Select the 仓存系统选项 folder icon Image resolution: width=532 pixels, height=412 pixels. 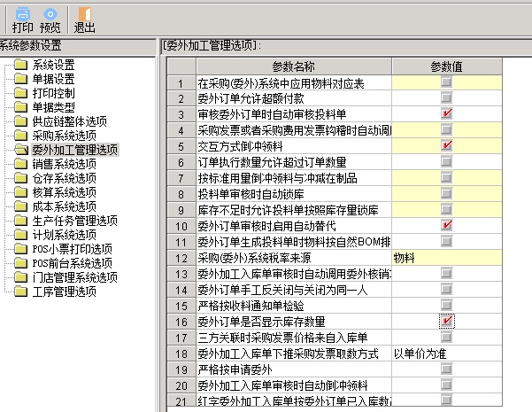[x=21, y=178]
